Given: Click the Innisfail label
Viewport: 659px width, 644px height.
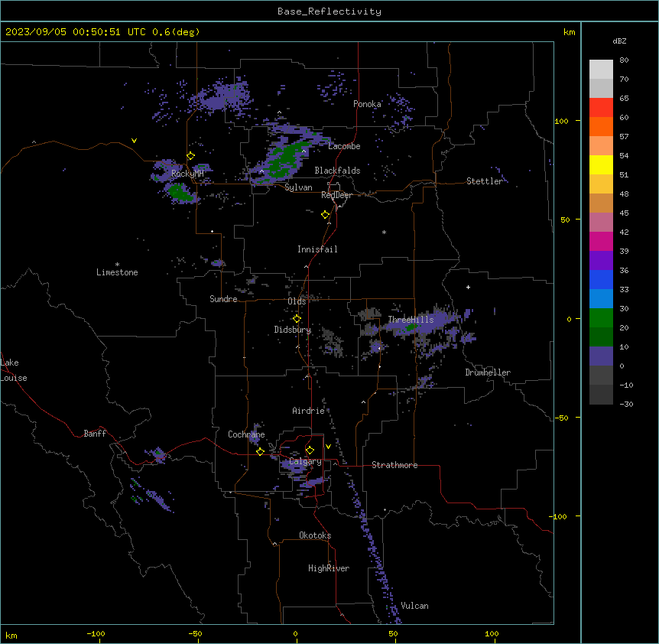Looking at the screenshot, I should pos(317,249).
